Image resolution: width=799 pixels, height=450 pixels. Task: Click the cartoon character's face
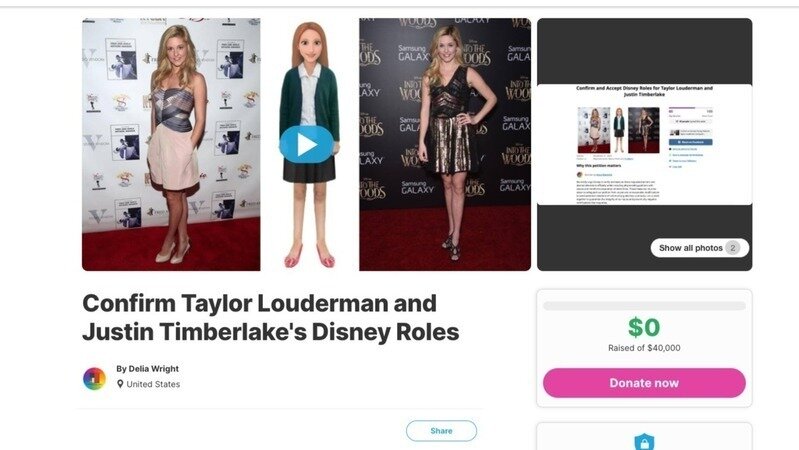click(309, 43)
